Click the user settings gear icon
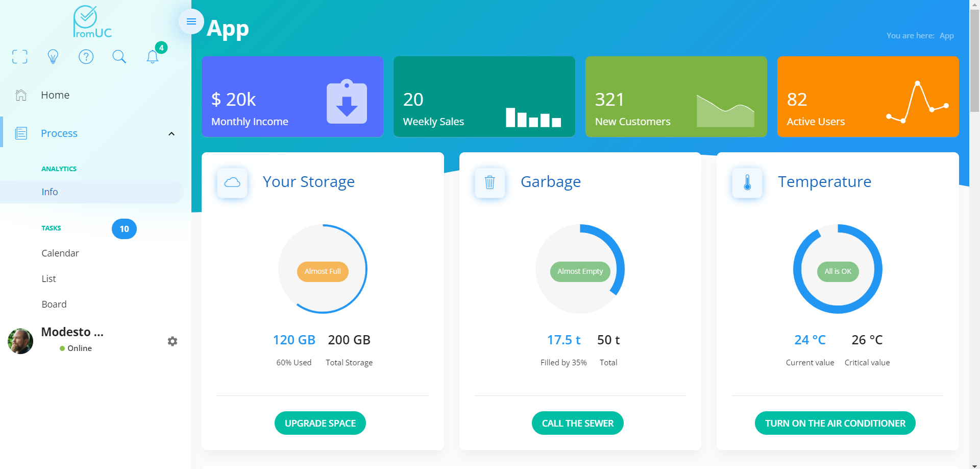This screenshot has height=469, width=980. pos(173,341)
